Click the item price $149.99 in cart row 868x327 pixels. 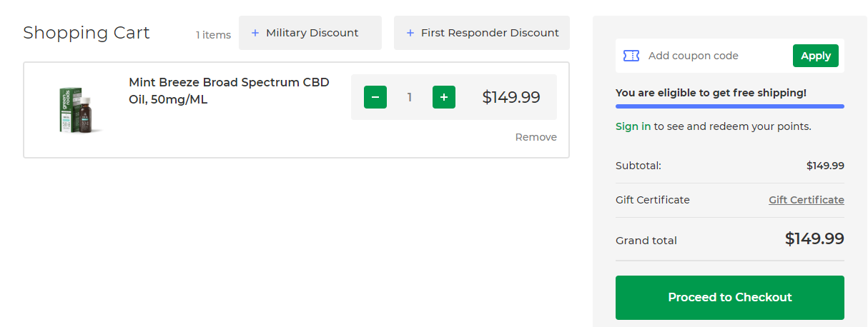pyautogui.click(x=511, y=97)
